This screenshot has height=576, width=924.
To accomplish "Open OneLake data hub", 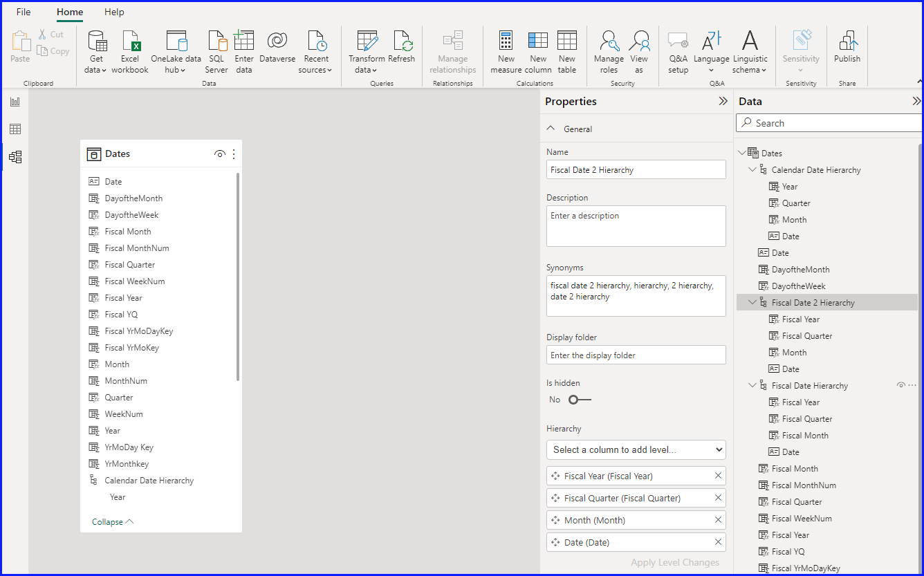I will click(176, 53).
